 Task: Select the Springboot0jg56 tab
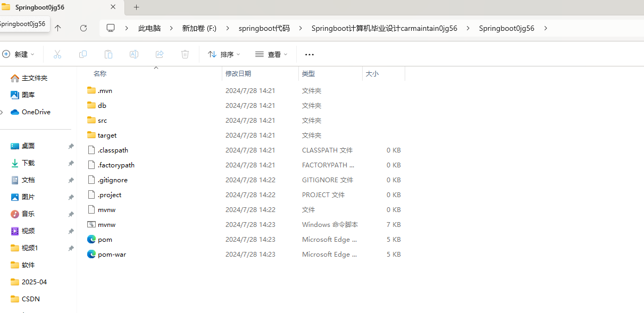click(x=61, y=7)
